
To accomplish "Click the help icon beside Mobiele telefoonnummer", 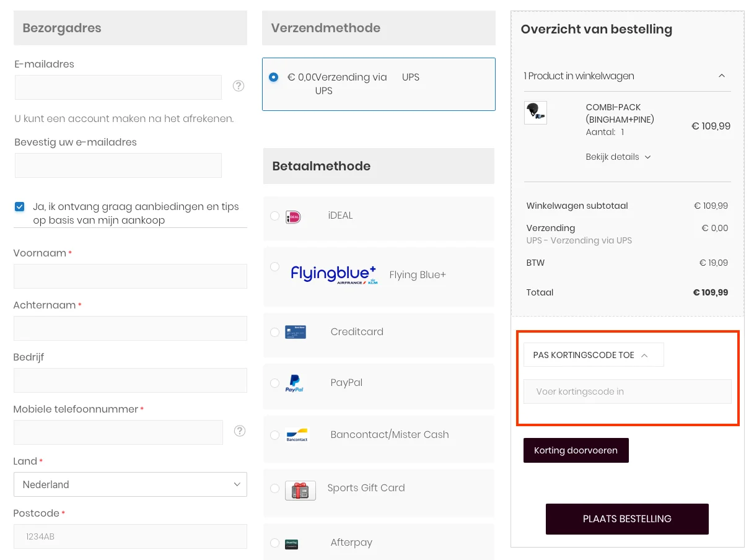I will tap(240, 430).
